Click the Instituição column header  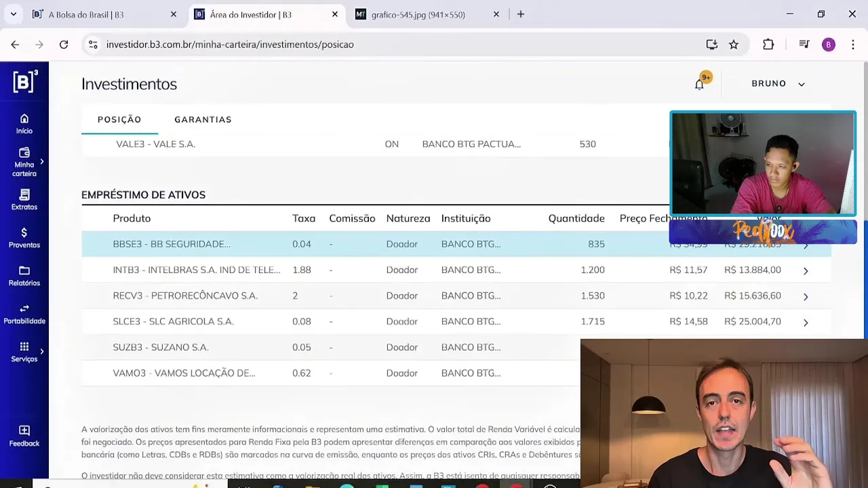tap(466, 218)
